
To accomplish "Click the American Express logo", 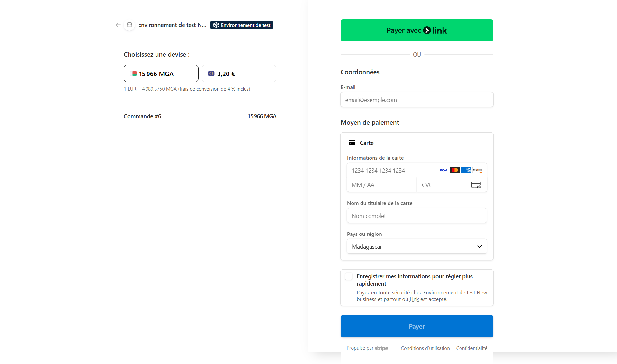I will pyautogui.click(x=466, y=170).
